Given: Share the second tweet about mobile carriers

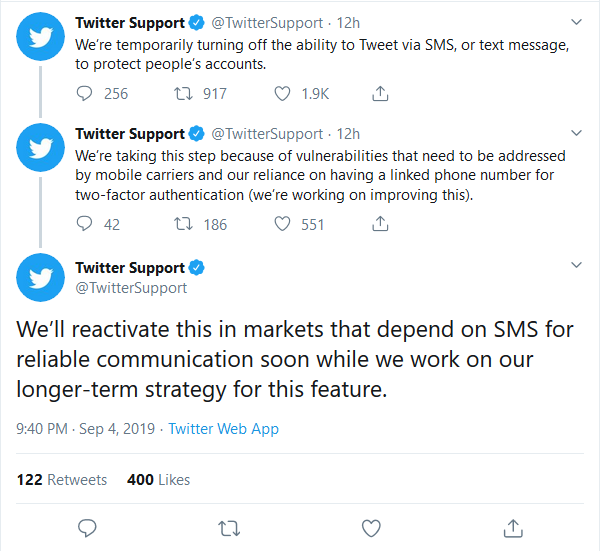Looking at the screenshot, I should [380, 225].
